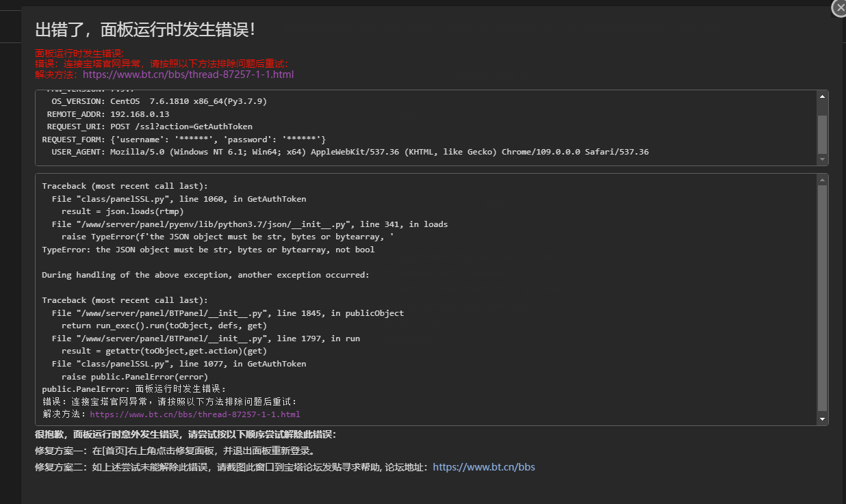Click the "TypeError: the JSON object must be str" line
The height and width of the screenshot is (504, 846).
(x=208, y=250)
